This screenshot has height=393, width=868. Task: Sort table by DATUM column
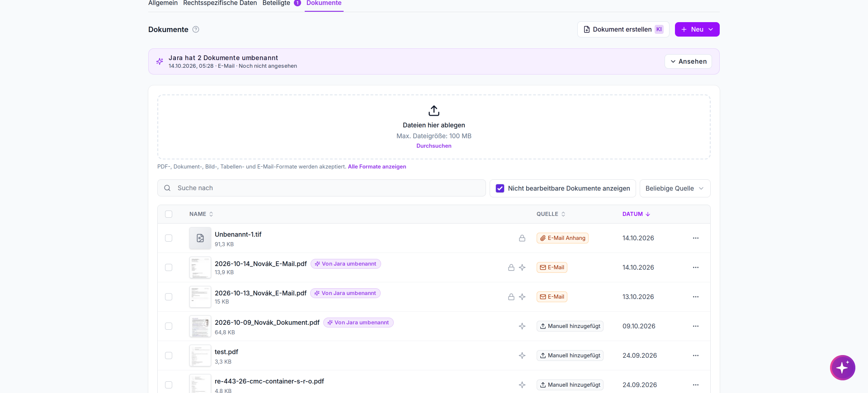coord(636,214)
